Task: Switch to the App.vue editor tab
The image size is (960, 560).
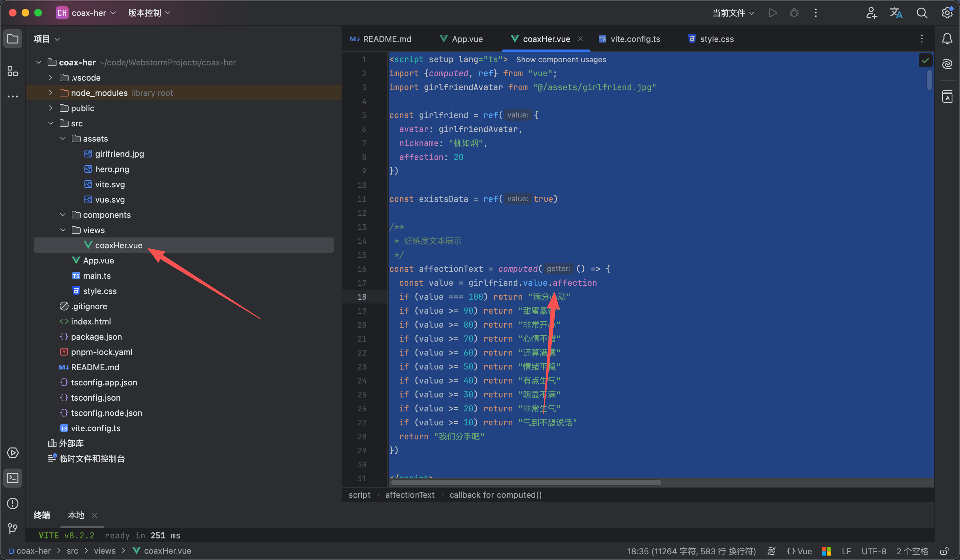Action: point(461,39)
